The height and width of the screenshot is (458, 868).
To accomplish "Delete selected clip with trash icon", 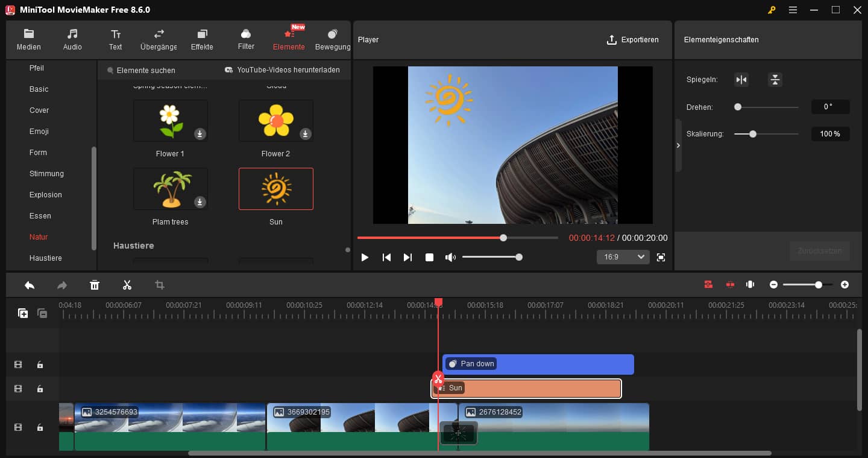I will click(95, 285).
